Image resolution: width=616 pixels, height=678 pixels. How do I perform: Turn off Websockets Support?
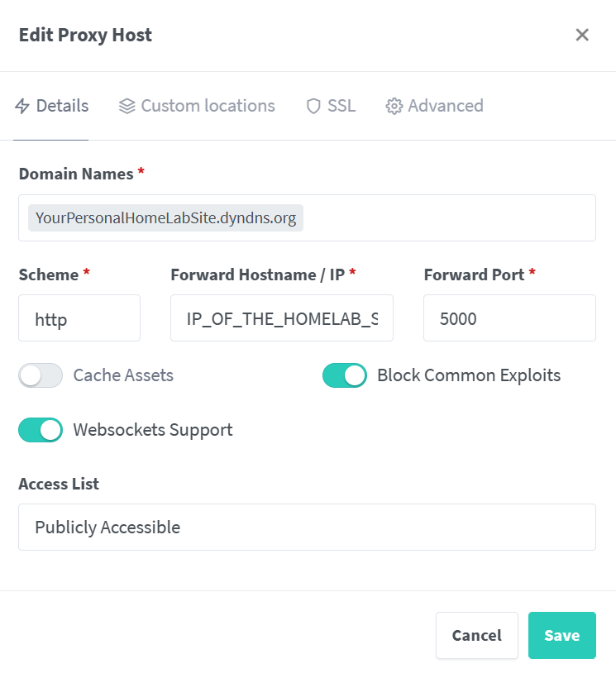point(41,430)
